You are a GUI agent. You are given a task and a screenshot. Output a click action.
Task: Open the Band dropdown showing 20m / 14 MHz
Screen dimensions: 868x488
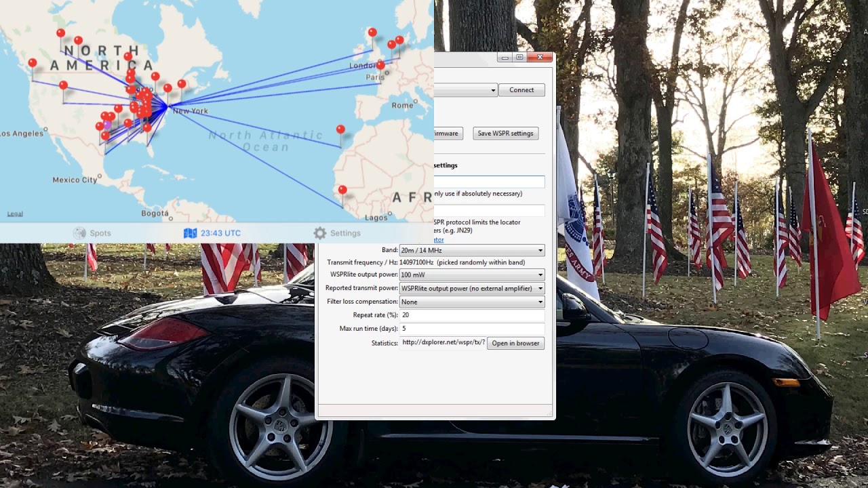tap(472, 250)
